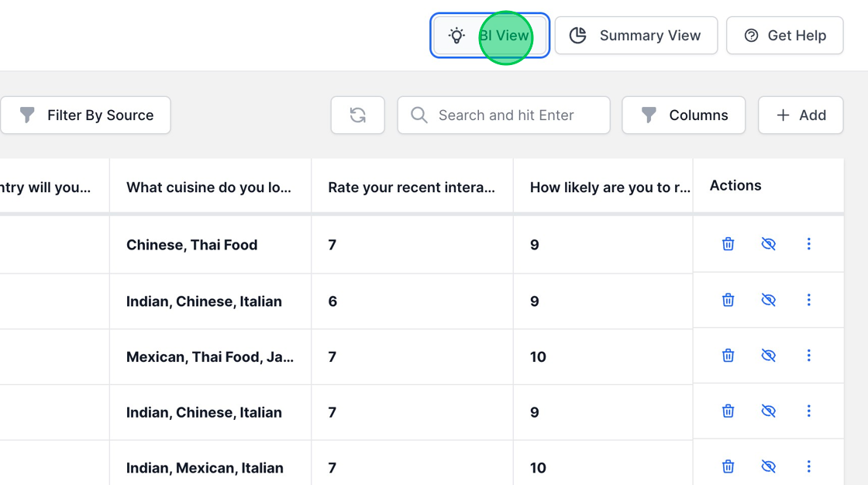Image resolution: width=868 pixels, height=485 pixels.
Task: Open the three-dot menu on the first row
Action: click(x=808, y=243)
